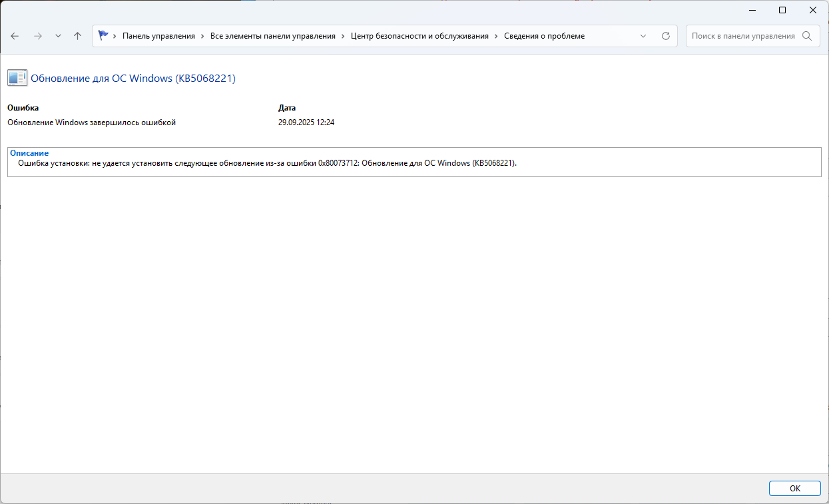This screenshot has height=504, width=829.
Task: Go up one level with Up arrow
Action: click(x=77, y=36)
